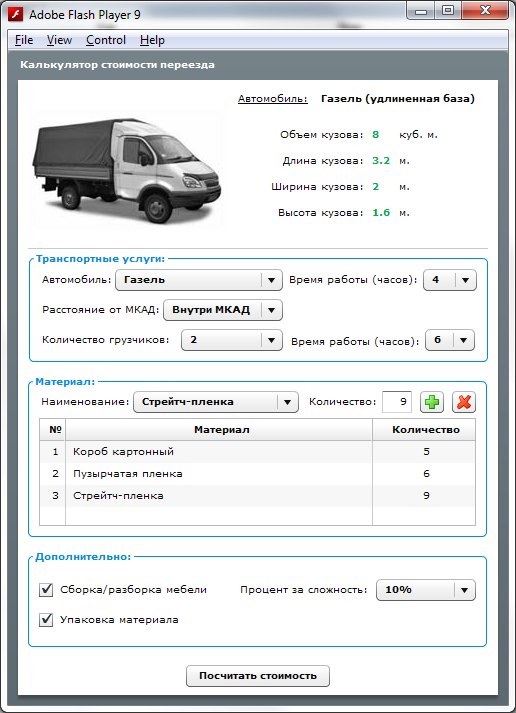Open the Автомобиль dropdown showing Газель
The width and height of the screenshot is (516, 713).
[199, 280]
